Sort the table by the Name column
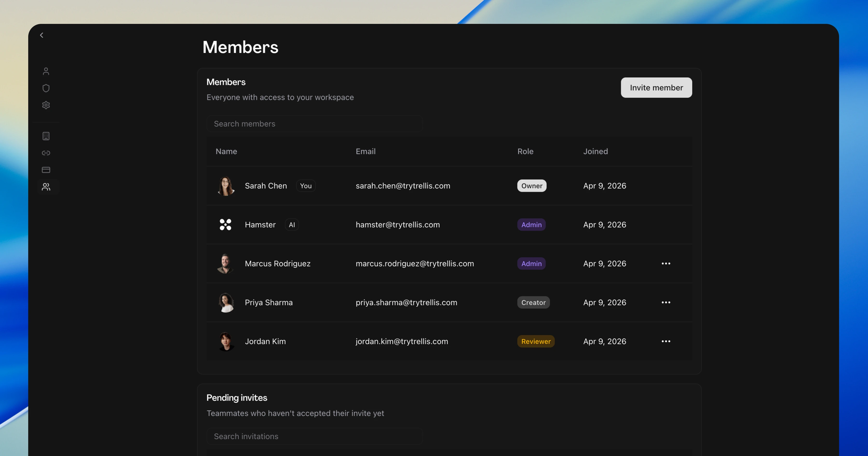This screenshot has width=868, height=456. click(226, 151)
